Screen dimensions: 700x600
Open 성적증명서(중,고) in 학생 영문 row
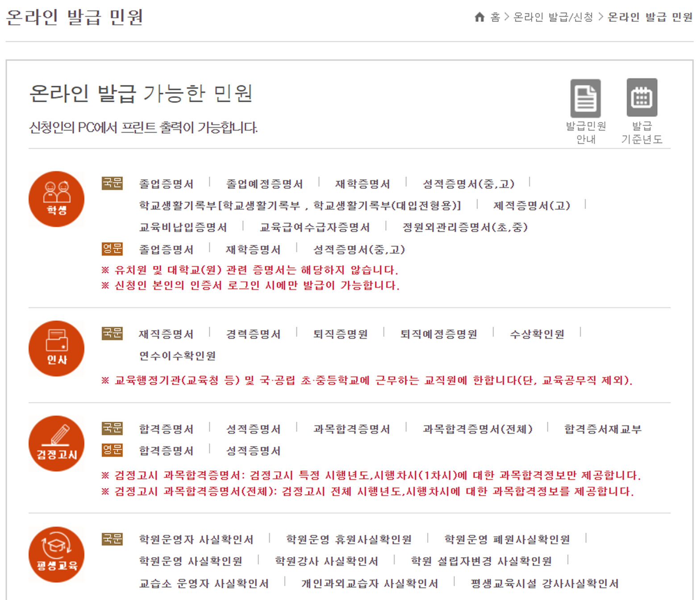tap(359, 250)
